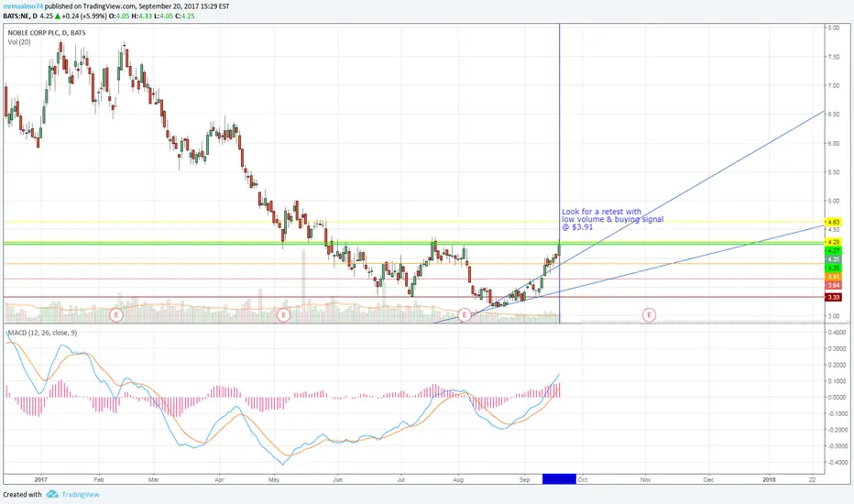Click the Jul label on the time axis
The image size is (854, 504).
pos(400,480)
